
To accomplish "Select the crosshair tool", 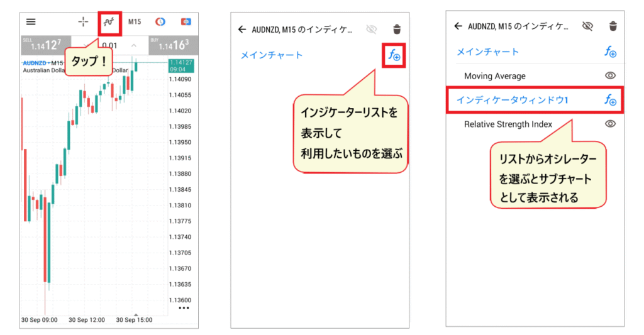I will 83,21.
